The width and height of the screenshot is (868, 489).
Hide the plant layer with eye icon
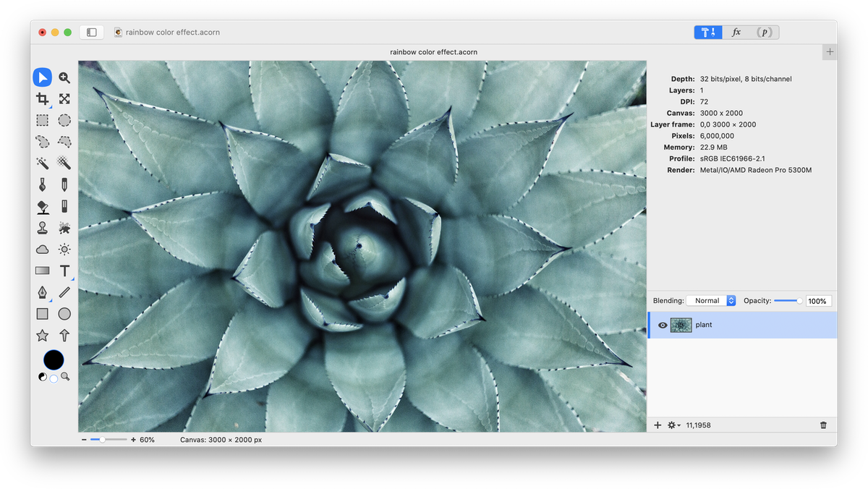[662, 326]
